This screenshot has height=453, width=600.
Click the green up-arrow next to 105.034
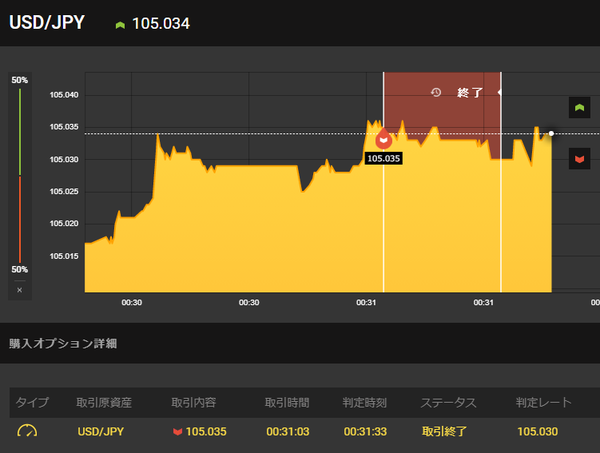(x=120, y=25)
